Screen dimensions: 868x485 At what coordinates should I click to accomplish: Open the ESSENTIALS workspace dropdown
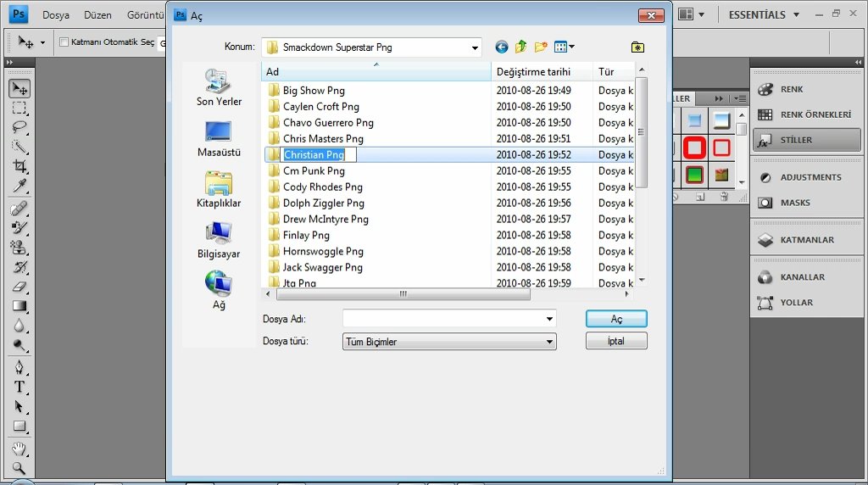(x=764, y=15)
